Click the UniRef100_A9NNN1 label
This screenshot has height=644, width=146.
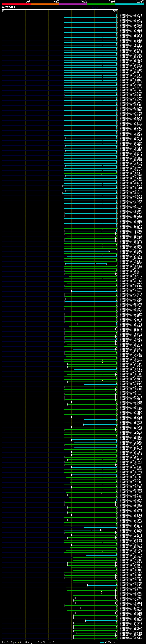point(131,231)
